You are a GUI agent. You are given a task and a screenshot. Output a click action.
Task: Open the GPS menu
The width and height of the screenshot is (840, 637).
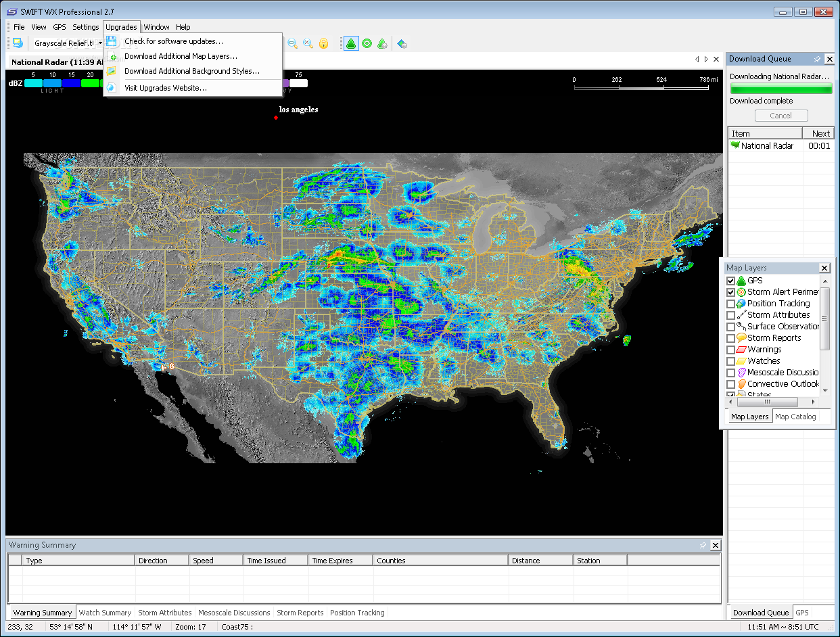click(60, 27)
